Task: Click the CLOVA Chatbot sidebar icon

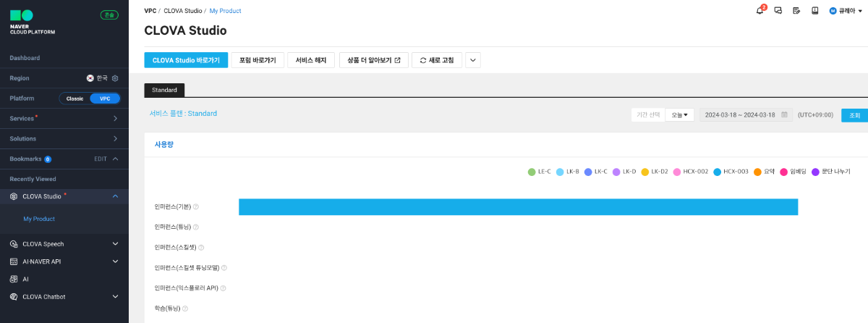Action: (x=14, y=296)
